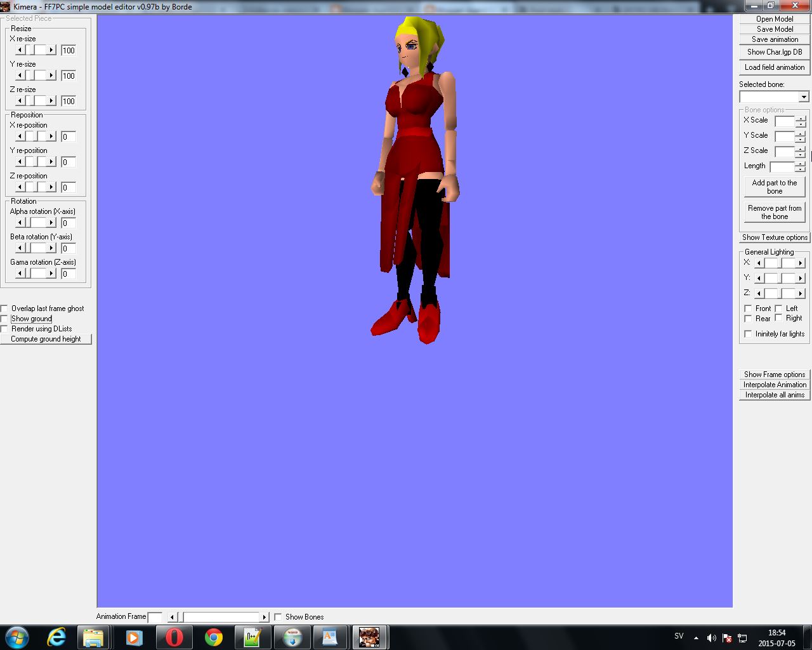
Task: Open the network status tray icon
Action: [742, 638]
